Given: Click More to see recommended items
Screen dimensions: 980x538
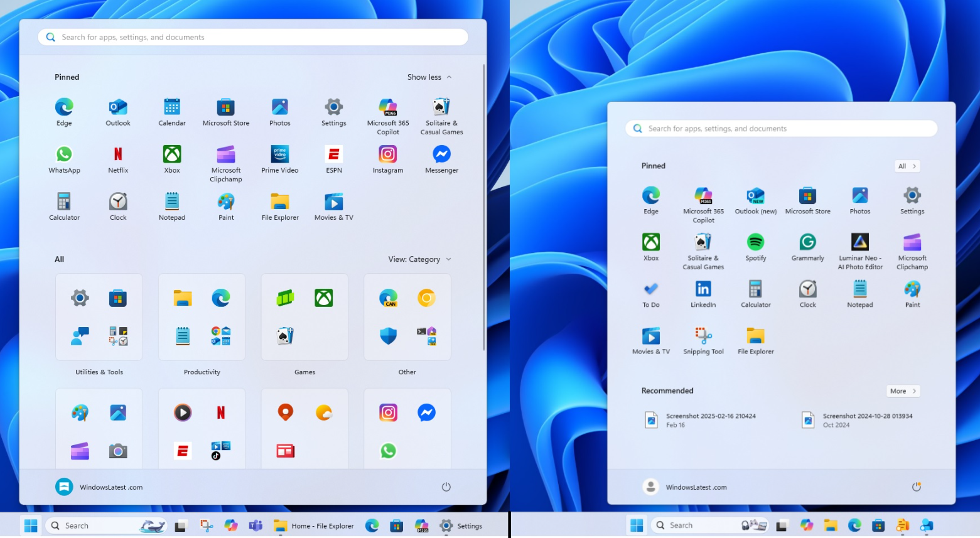Looking at the screenshot, I should coord(902,390).
